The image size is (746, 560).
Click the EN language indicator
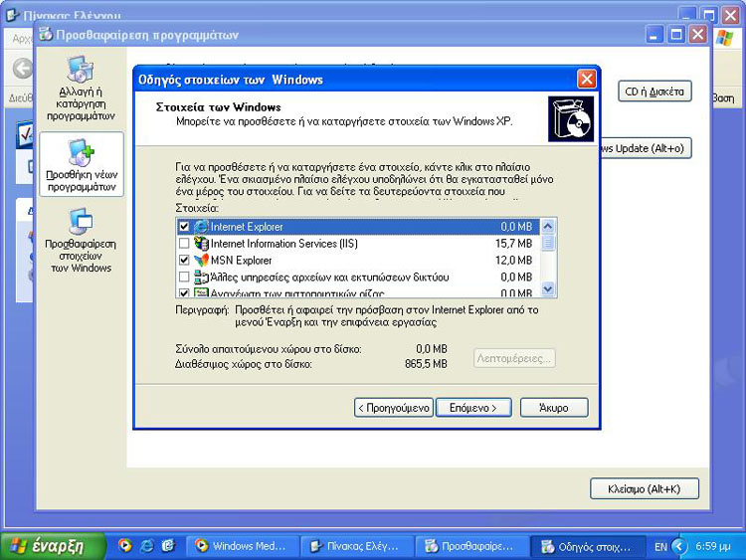(660, 547)
